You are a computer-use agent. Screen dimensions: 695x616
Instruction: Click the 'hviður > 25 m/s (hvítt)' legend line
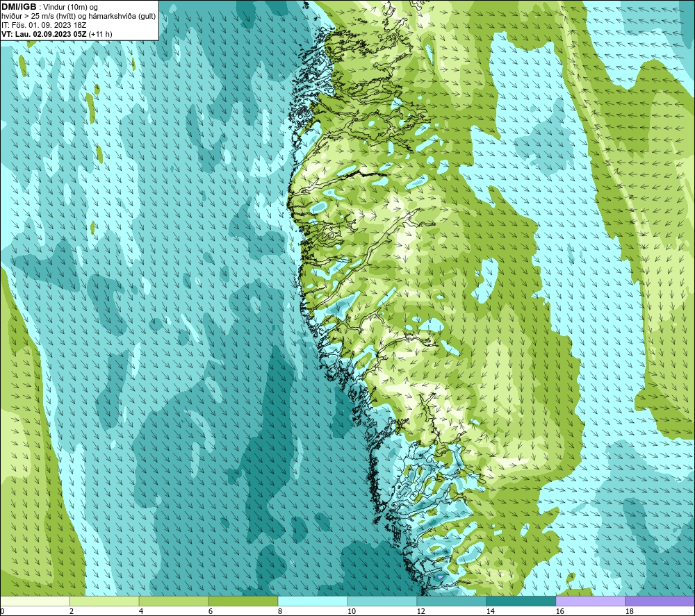pyautogui.click(x=79, y=17)
